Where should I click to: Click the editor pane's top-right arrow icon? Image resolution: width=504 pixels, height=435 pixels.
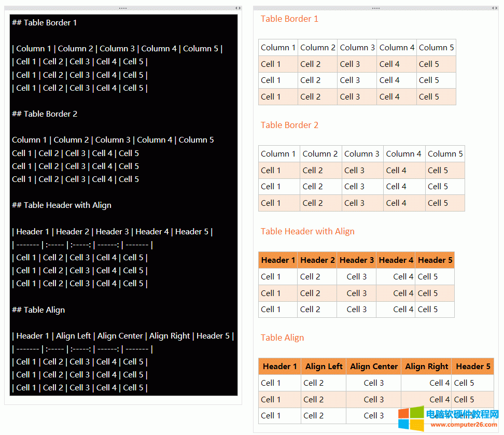tap(238, 8)
